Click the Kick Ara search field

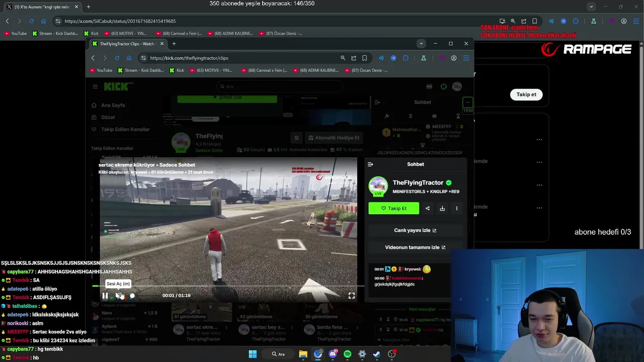click(280, 86)
